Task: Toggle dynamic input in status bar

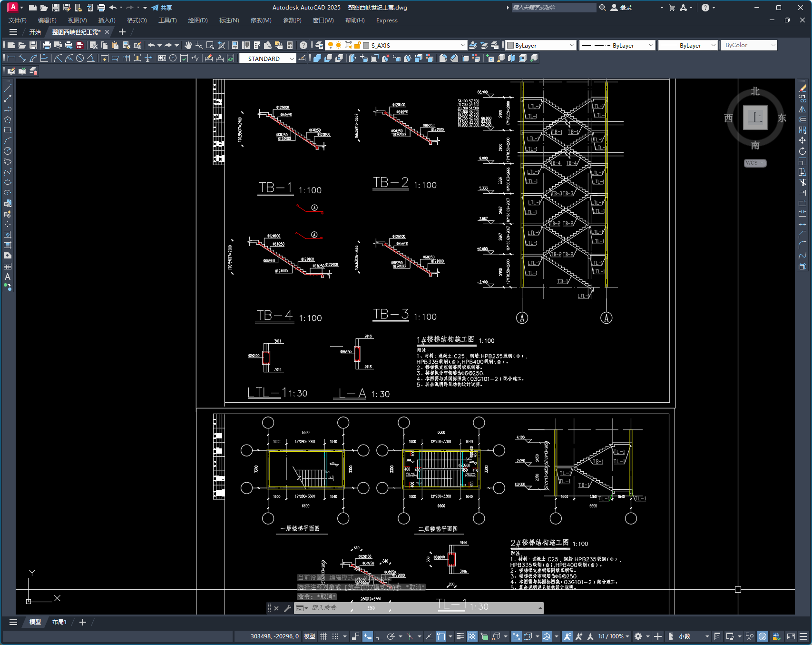Action: (x=367, y=636)
